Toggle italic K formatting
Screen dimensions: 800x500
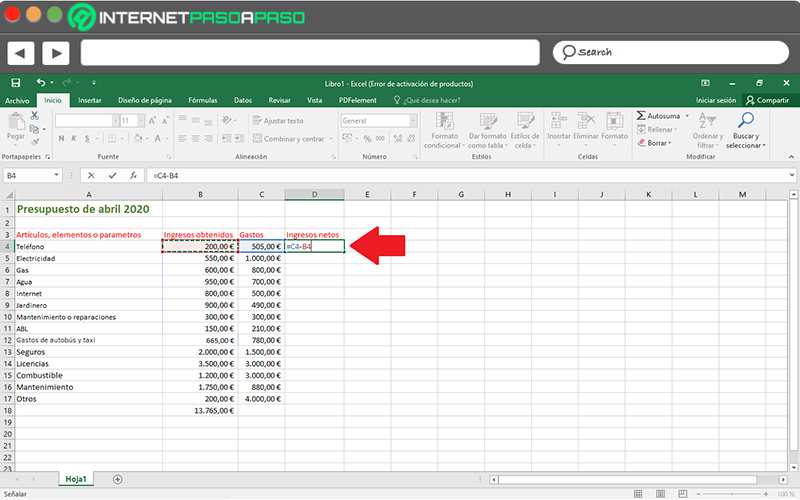pyautogui.click(x=74, y=138)
